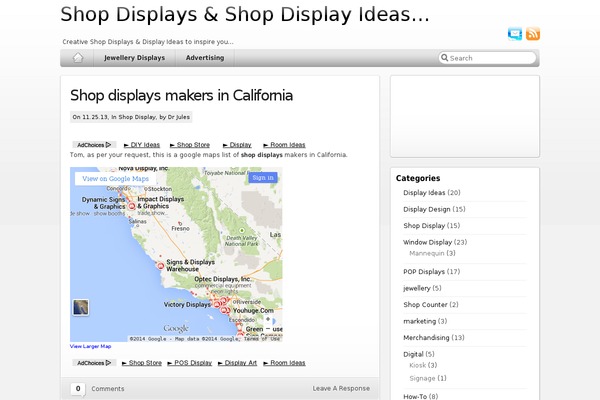This screenshot has width=600, height=400.
Task: Open the Display Design category
Action: coord(427,209)
